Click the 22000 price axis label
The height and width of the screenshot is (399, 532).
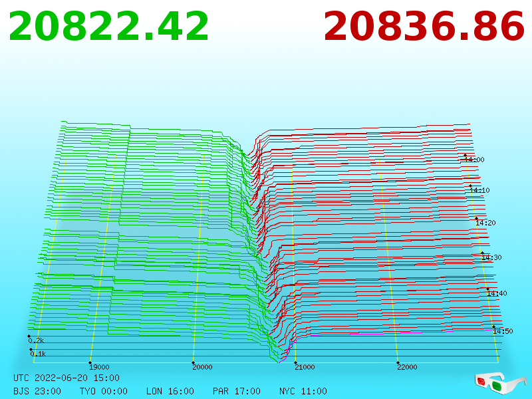point(407,367)
